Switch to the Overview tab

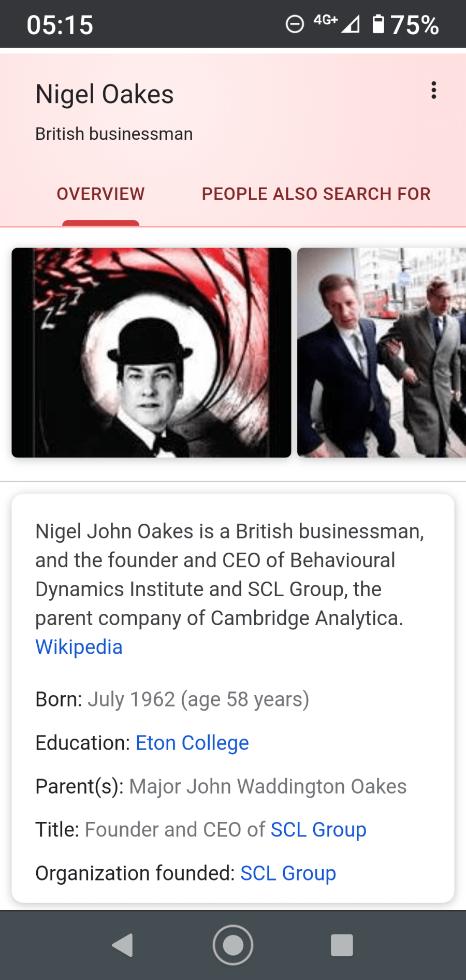pyautogui.click(x=100, y=194)
